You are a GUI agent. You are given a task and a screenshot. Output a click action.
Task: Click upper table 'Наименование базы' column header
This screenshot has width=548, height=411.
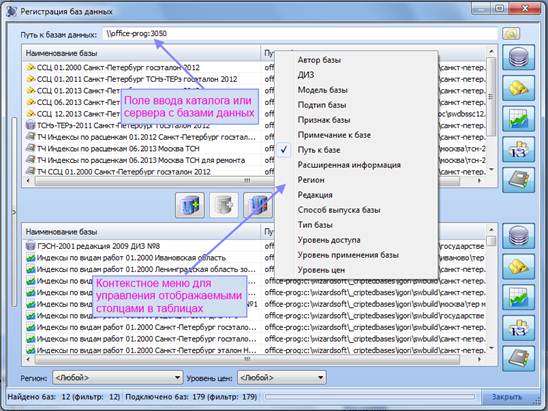pyautogui.click(x=142, y=53)
